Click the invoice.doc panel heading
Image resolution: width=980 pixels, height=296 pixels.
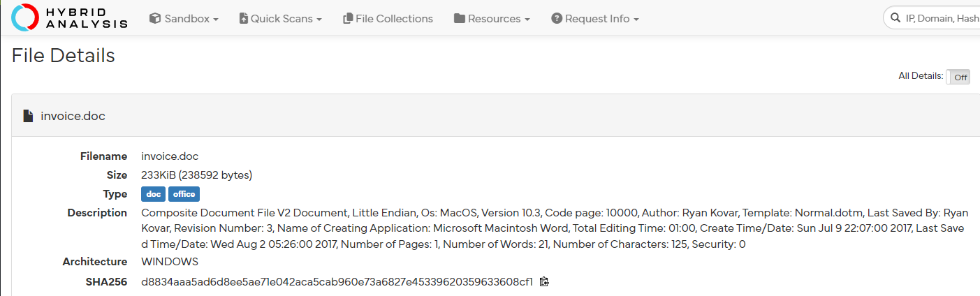73,116
